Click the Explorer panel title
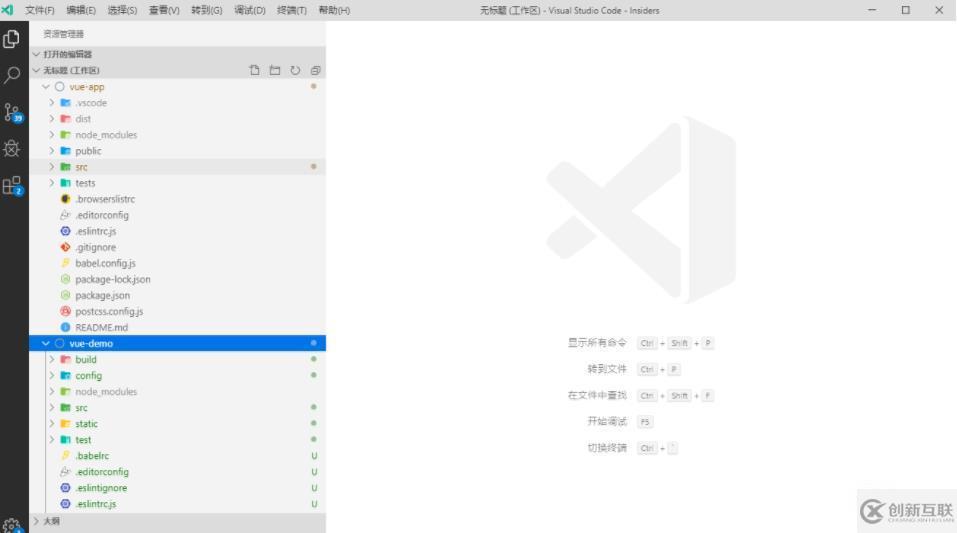This screenshot has height=533, width=957. tap(63, 34)
